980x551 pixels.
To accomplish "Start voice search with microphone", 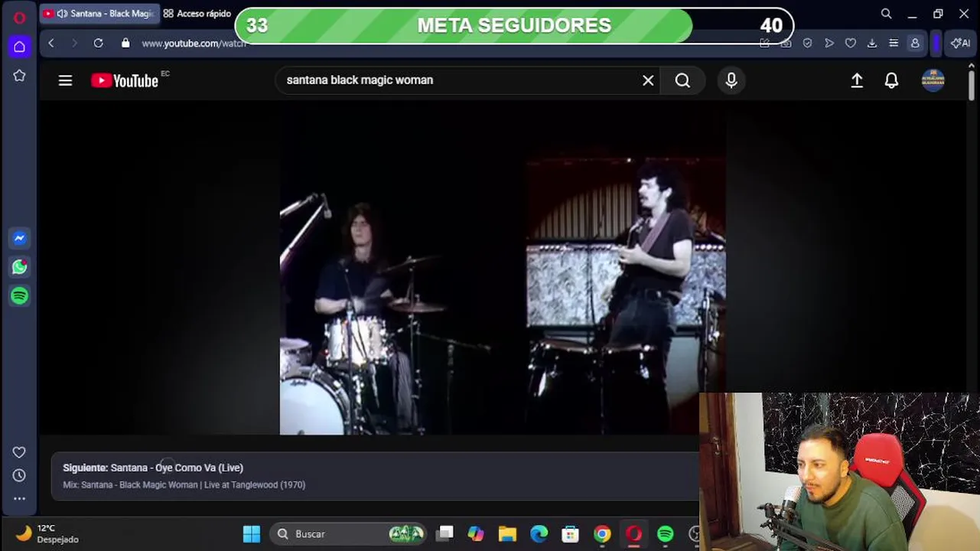I will pos(731,80).
